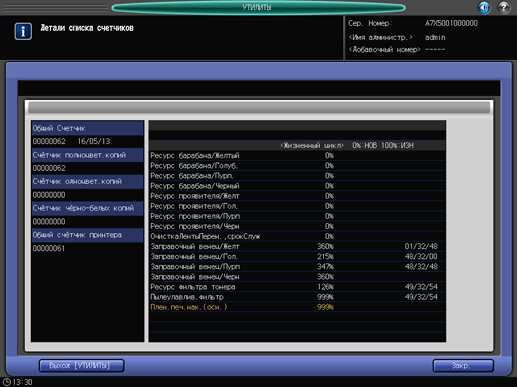Close the counter list with Закр. button
The image size is (517, 387).
463,366
